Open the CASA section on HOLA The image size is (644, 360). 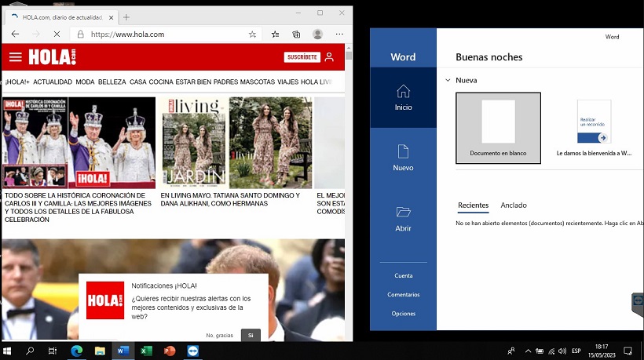click(x=137, y=82)
